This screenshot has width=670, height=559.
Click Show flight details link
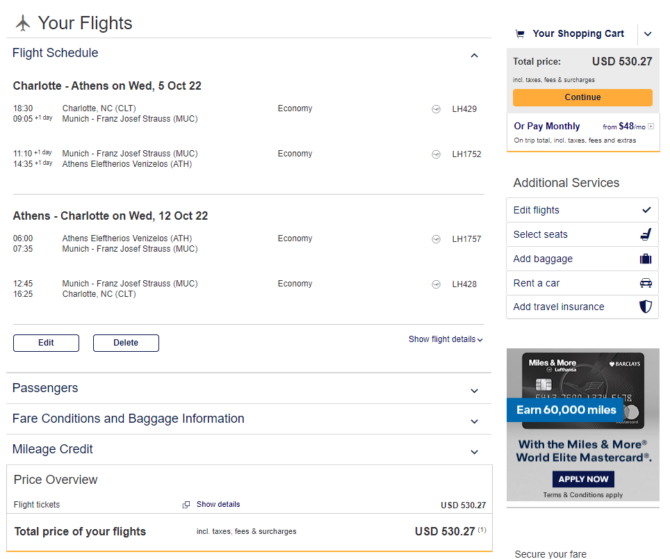445,339
